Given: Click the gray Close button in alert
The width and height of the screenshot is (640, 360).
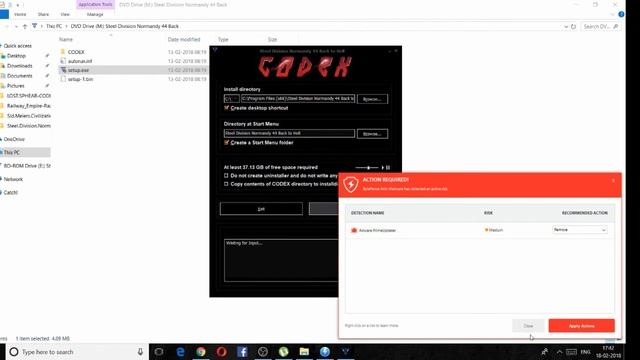Looking at the screenshot, I should point(528,326).
